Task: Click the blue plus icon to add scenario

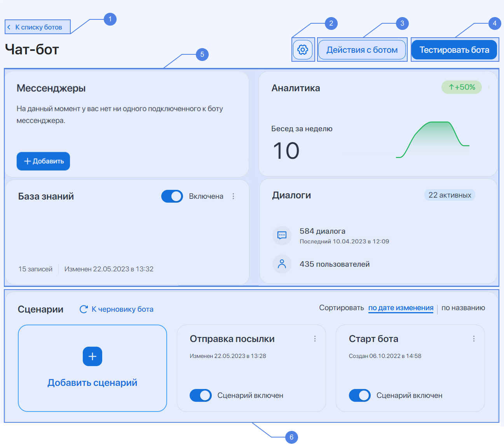Action: click(x=92, y=356)
